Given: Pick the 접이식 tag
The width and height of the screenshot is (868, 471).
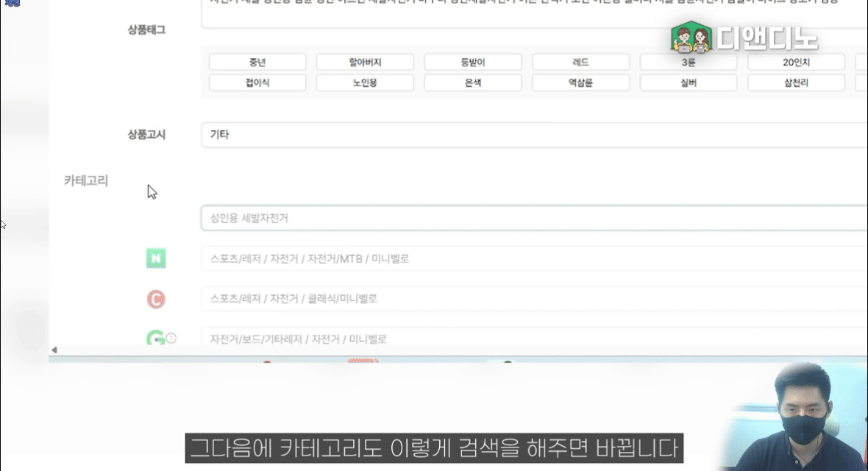Looking at the screenshot, I should tap(257, 82).
